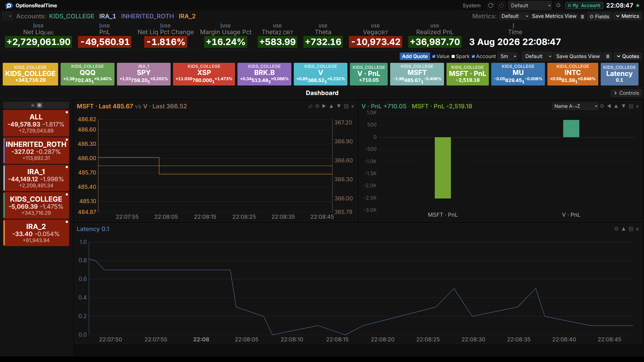Click list icon atop accounts sidebar
Image resolution: width=644 pixels, height=362 pixels.
tap(33, 105)
